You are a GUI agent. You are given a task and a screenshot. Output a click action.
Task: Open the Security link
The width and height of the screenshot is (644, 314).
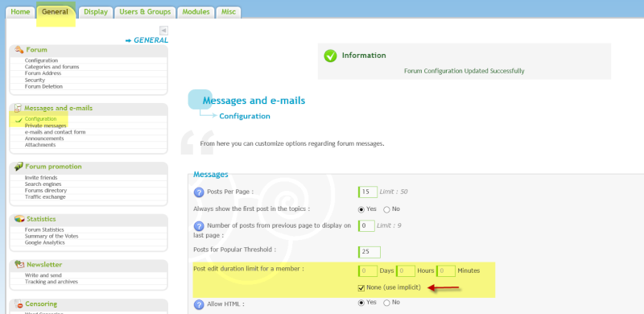[x=35, y=81]
